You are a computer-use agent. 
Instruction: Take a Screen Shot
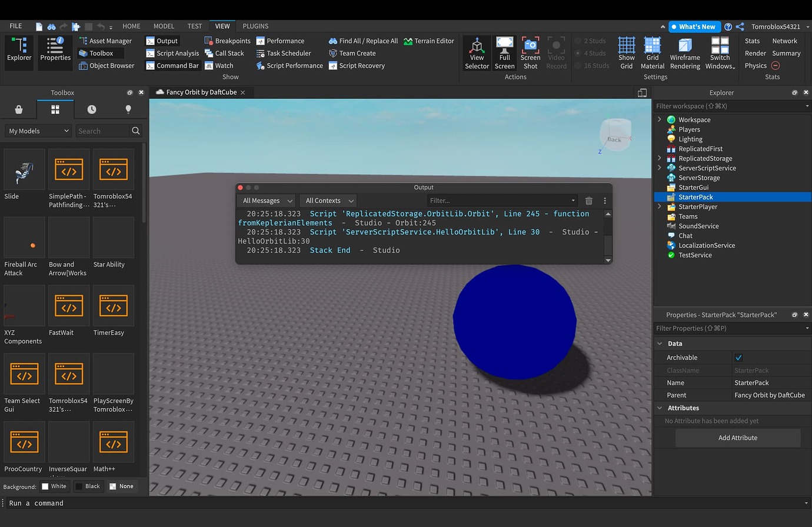point(530,52)
